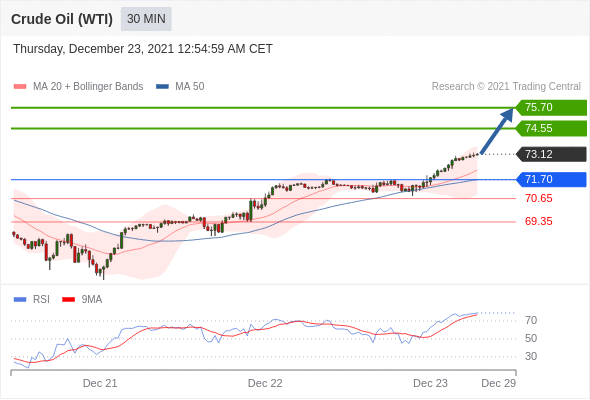
Task: Click the Dec 22 date axis label
Action: (x=265, y=383)
